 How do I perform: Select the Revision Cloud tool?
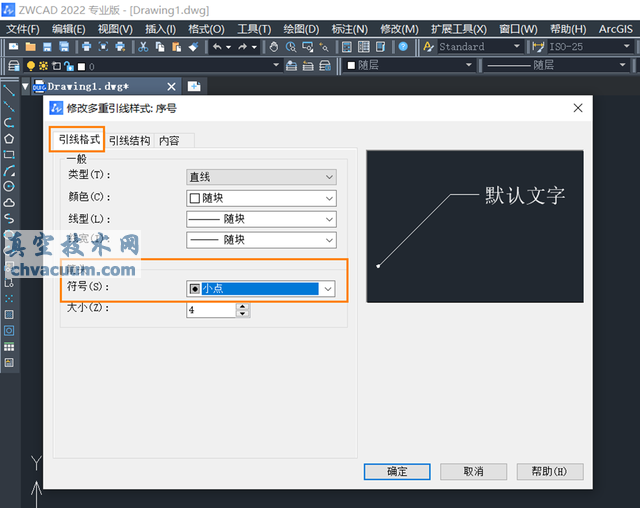pyautogui.click(x=9, y=202)
